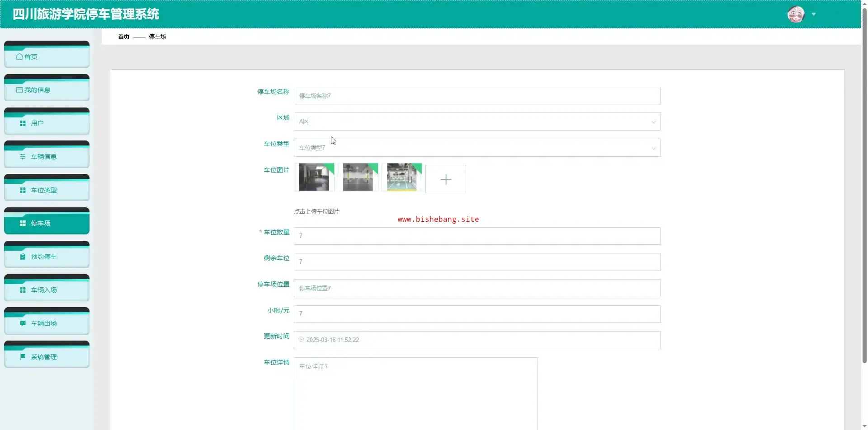Image resolution: width=868 pixels, height=430 pixels.
Task: Click 停车场 breadcrumb text
Action: click(157, 37)
